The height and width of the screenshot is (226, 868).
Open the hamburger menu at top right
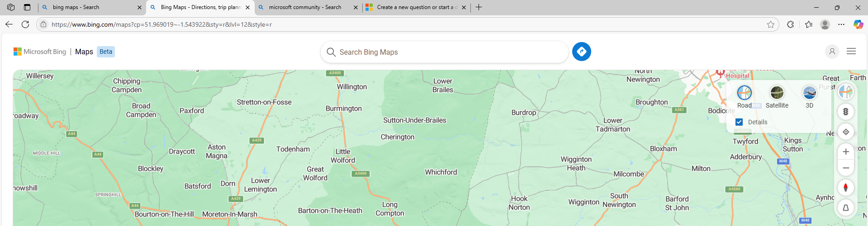pos(851,52)
